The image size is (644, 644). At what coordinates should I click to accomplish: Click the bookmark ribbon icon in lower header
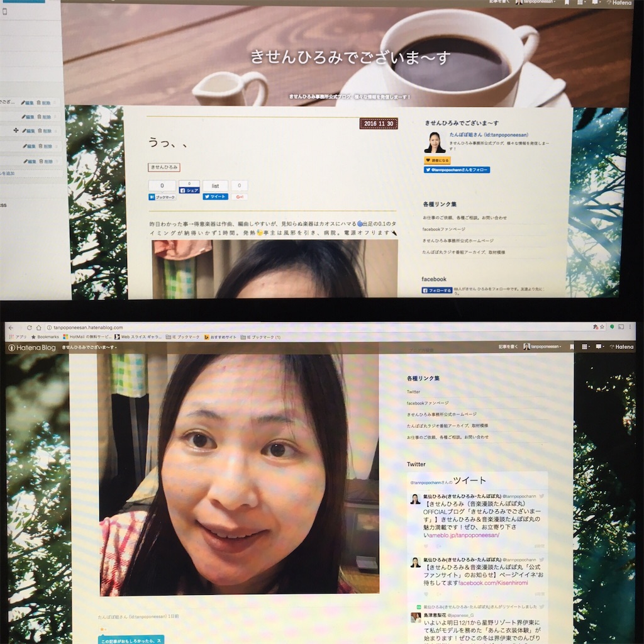572,347
